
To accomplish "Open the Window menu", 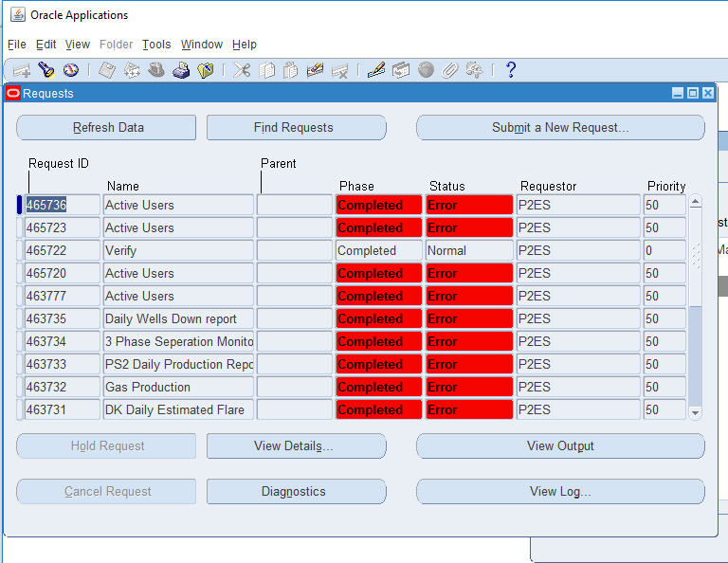I will [x=201, y=45].
